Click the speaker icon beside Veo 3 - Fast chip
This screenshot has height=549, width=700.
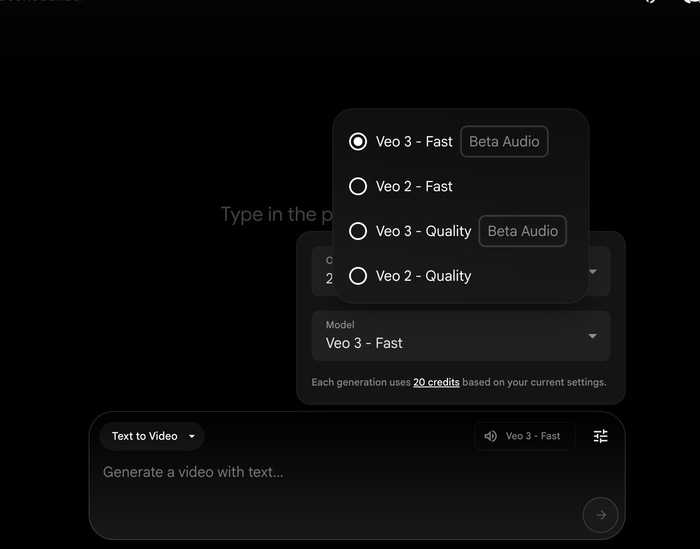click(490, 436)
